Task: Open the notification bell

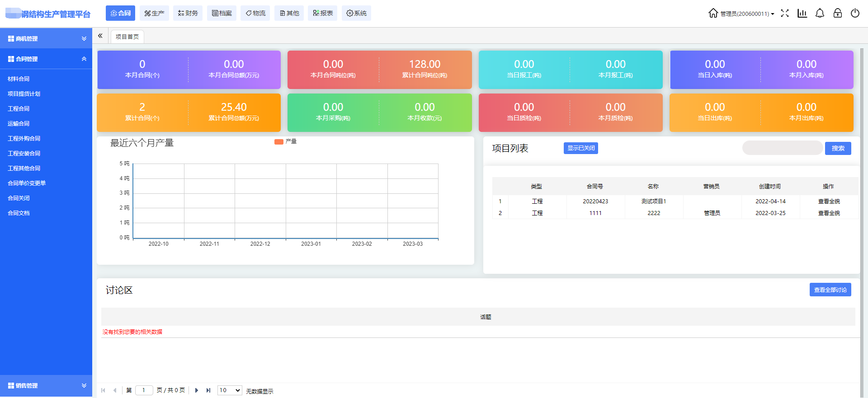Action: click(820, 13)
